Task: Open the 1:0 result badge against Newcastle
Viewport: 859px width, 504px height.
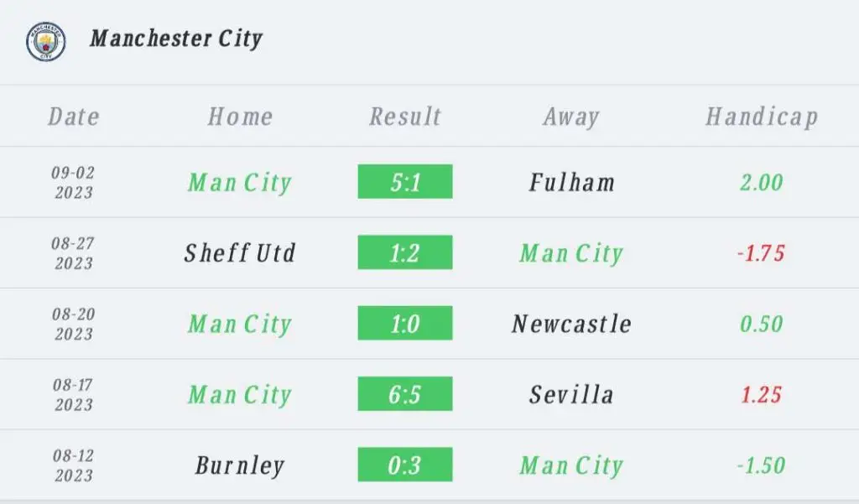Action: pos(405,323)
